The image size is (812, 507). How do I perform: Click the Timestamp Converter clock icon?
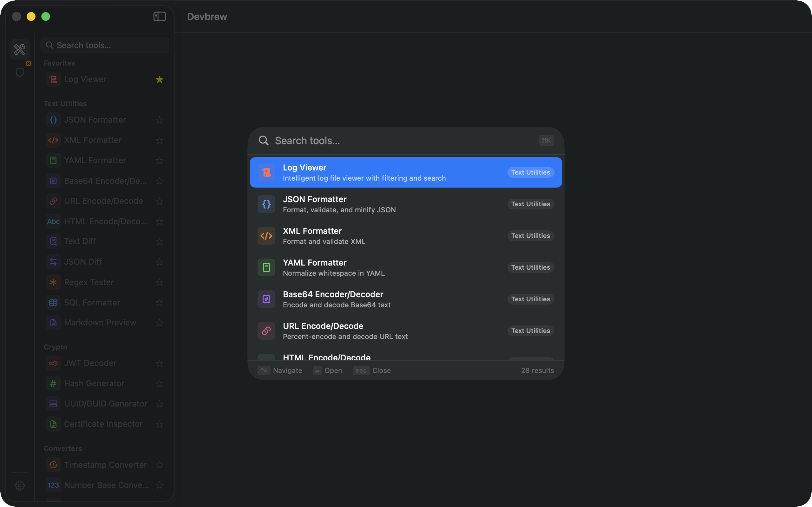53,465
